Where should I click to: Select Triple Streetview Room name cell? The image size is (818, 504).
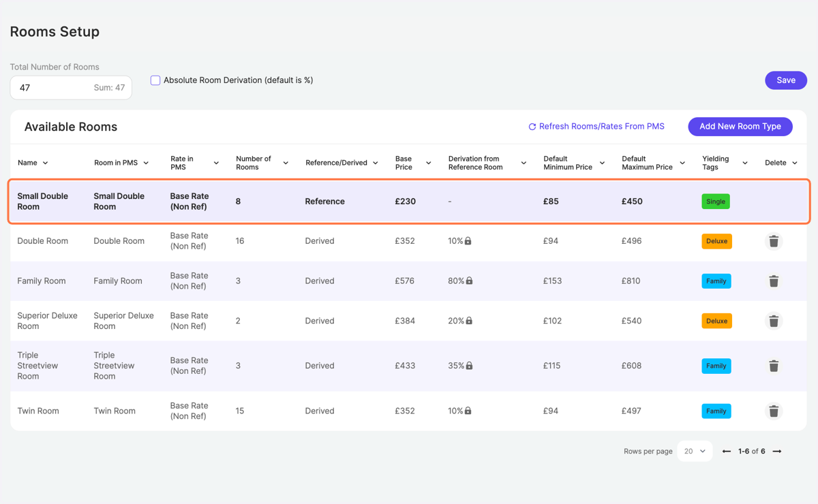[x=37, y=366]
